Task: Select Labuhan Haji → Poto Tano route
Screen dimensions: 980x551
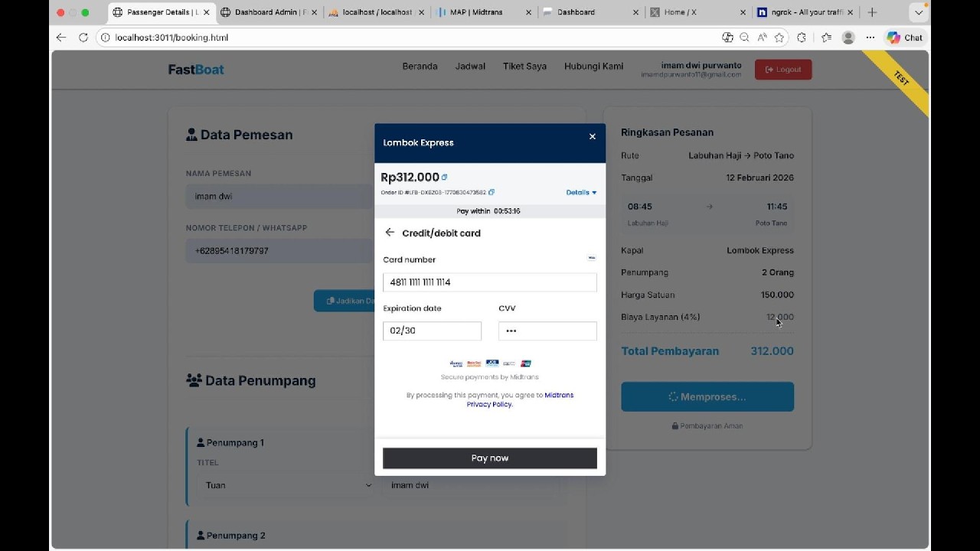Action: (x=741, y=155)
